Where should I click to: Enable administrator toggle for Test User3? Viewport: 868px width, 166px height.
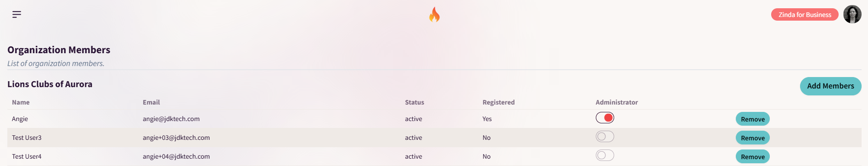[605, 137]
